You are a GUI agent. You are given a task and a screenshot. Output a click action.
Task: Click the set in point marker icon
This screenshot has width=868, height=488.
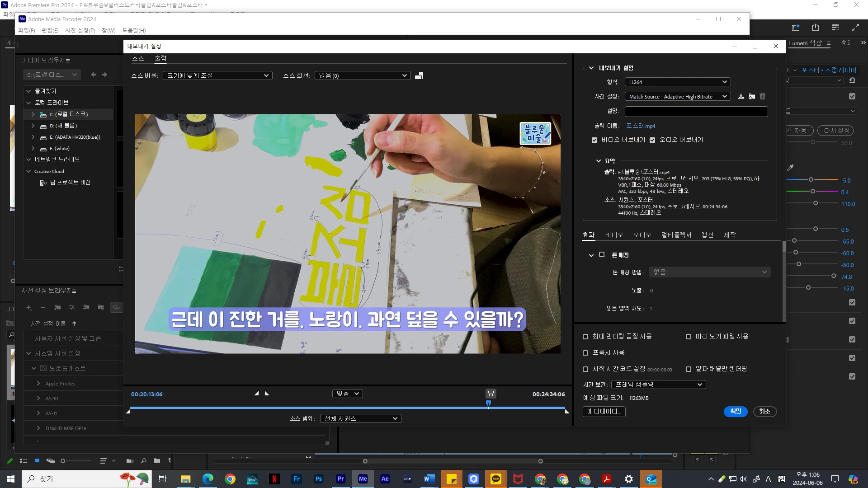256,394
